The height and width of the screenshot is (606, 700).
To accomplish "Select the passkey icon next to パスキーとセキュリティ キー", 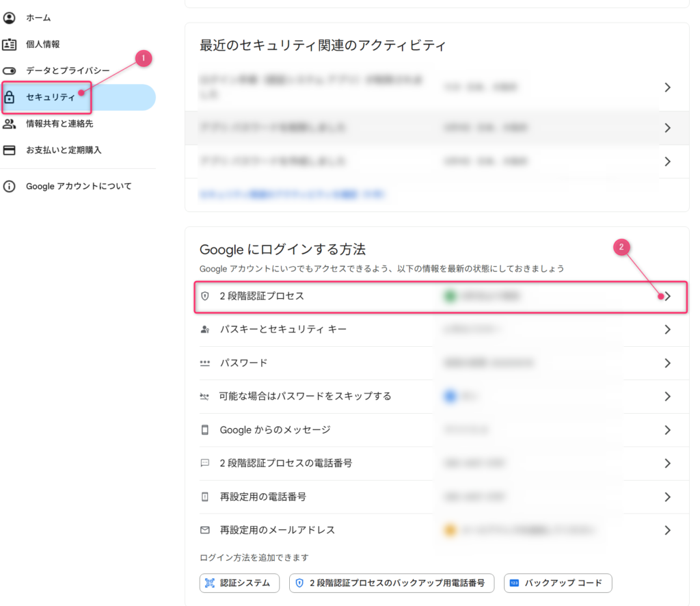I will click(206, 329).
